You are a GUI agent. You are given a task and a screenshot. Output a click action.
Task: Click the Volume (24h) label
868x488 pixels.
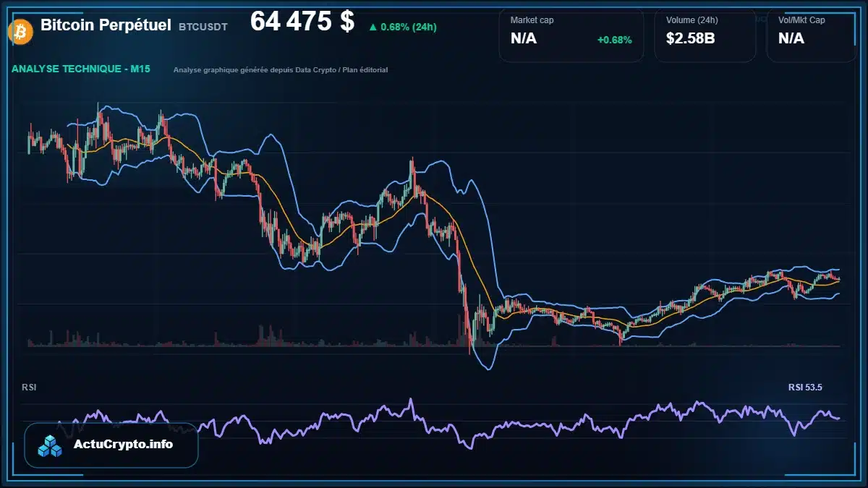point(691,20)
